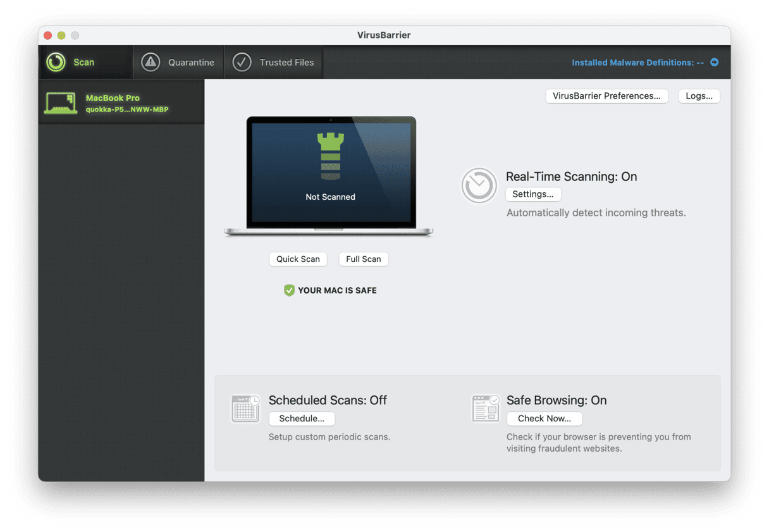Click the Safe Browsing checklist icon

[485, 409]
